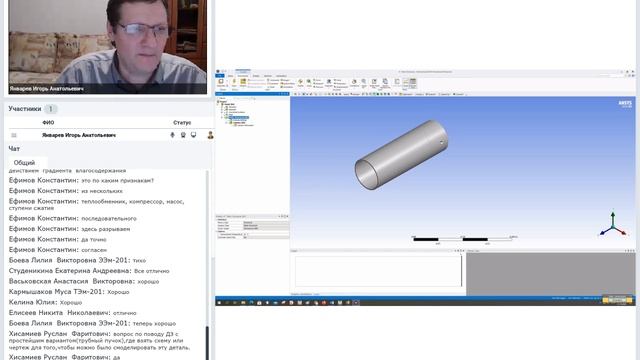Image resolution: width=640 pixels, height=360 pixels.
Task: Open the Selection ribbon tab in ANSYS
Action: [x=268, y=76]
